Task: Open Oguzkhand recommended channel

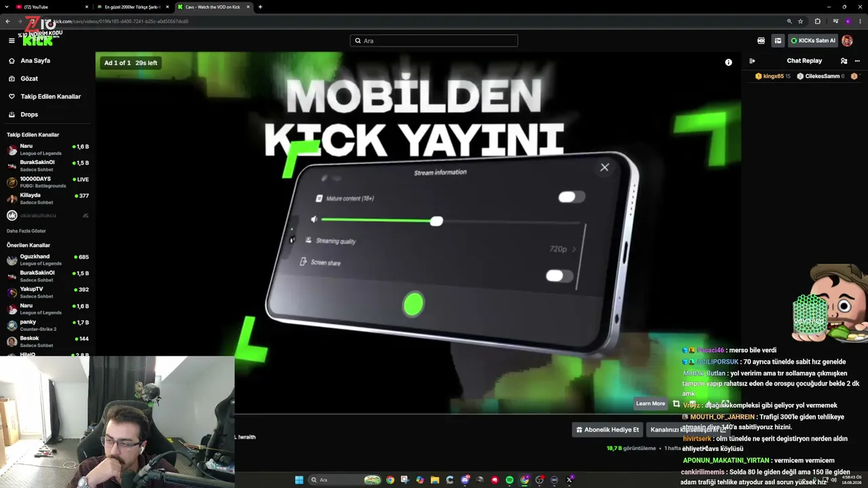Action: pyautogui.click(x=47, y=260)
